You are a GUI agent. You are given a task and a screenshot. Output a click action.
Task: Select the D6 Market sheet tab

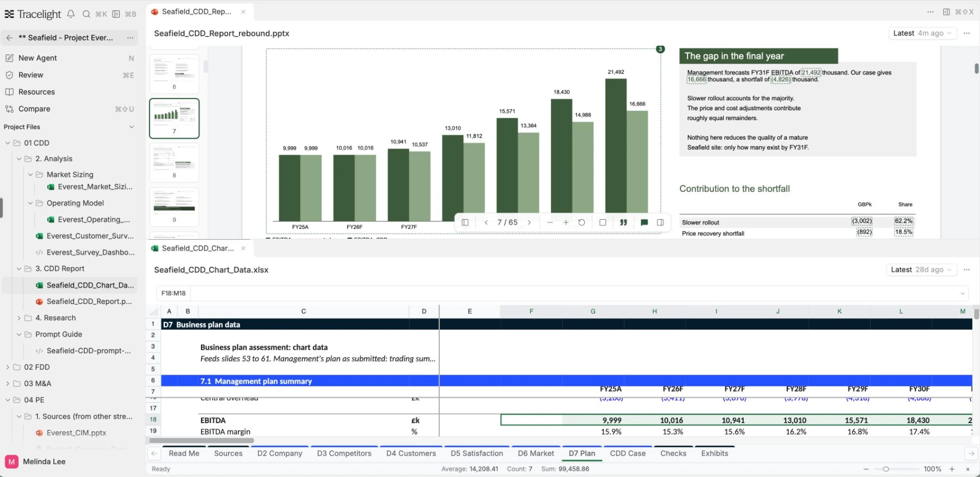[x=536, y=454]
